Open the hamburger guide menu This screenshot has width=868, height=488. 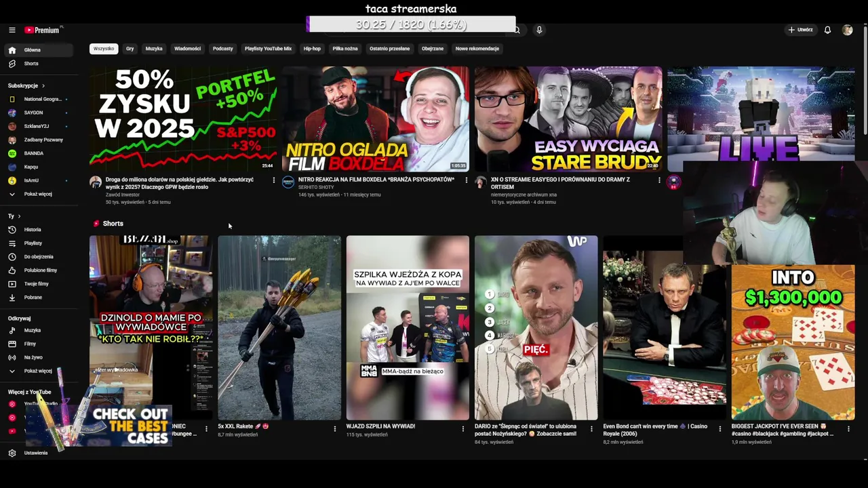[12, 30]
